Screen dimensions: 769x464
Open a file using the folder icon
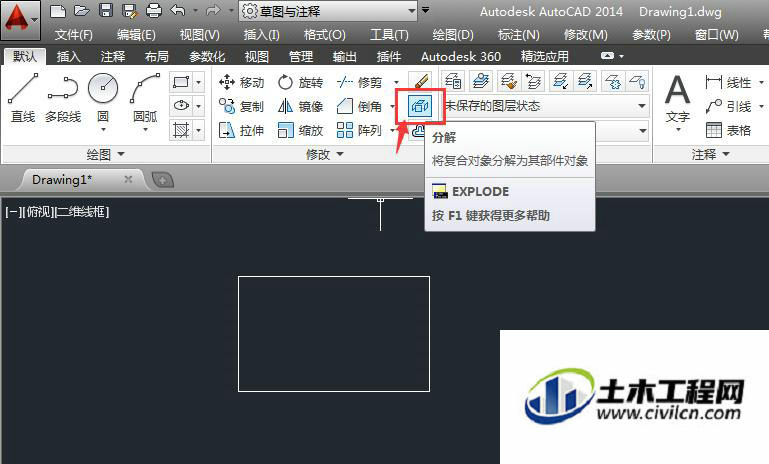(x=81, y=10)
